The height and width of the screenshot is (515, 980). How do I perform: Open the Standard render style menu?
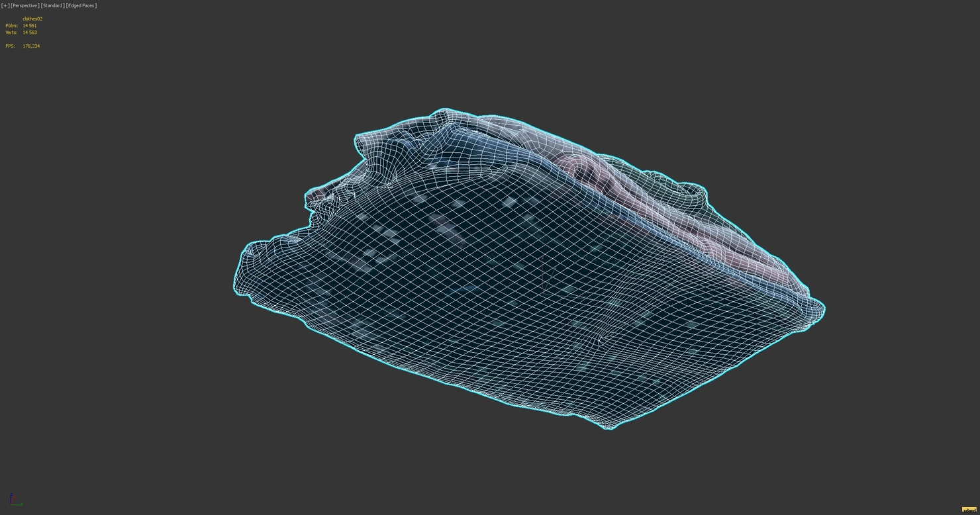[52, 5]
